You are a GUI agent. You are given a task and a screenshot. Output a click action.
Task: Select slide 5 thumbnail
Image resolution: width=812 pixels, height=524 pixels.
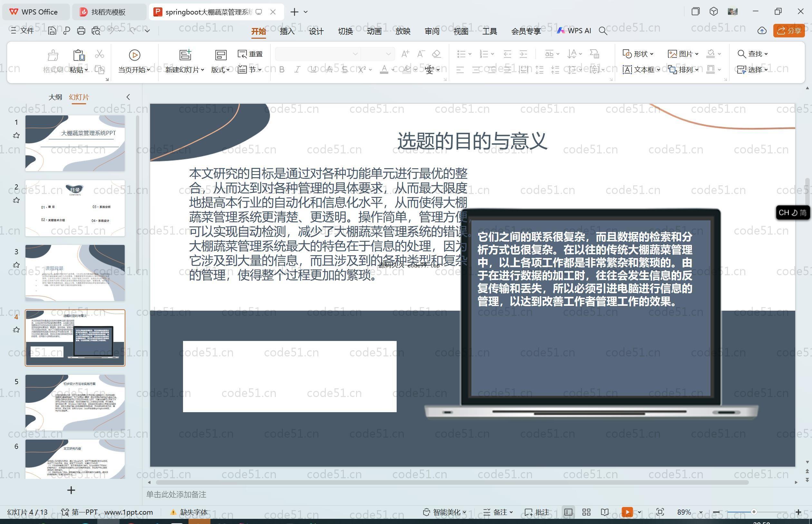tap(75, 402)
